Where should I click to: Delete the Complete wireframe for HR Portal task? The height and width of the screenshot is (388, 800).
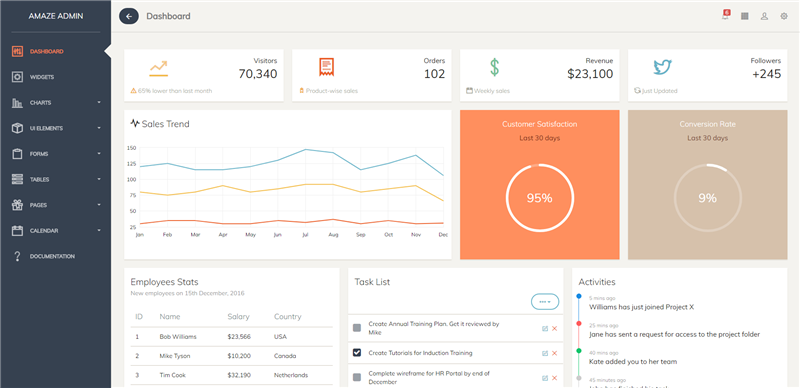555,378
